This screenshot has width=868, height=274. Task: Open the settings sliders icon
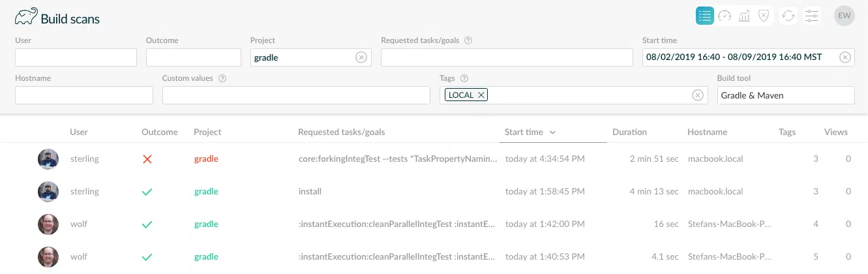(x=811, y=16)
